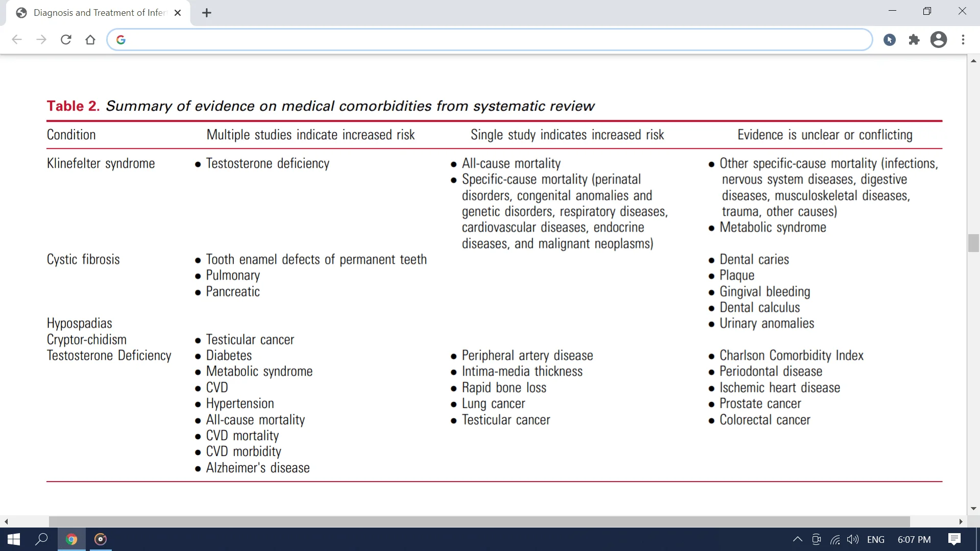Click the Charlson Comorbidity Index entry

tap(791, 356)
